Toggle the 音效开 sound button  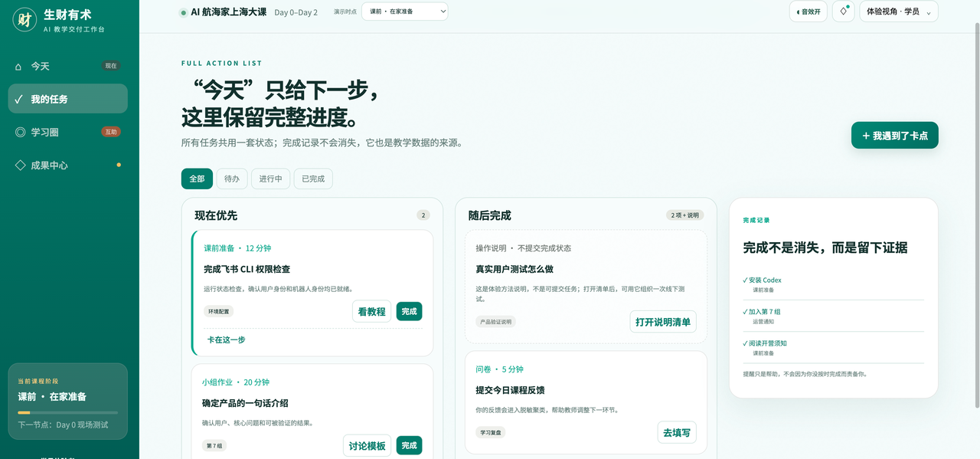point(808,11)
